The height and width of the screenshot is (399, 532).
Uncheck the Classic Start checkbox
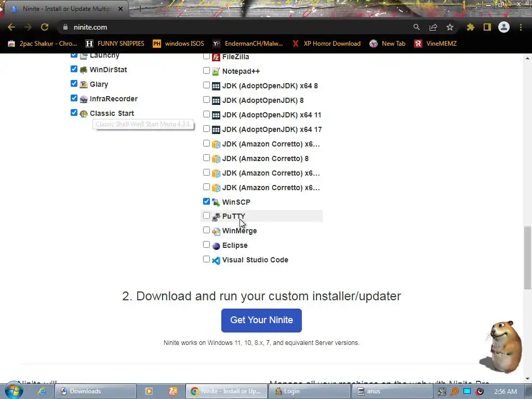point(74,113)
